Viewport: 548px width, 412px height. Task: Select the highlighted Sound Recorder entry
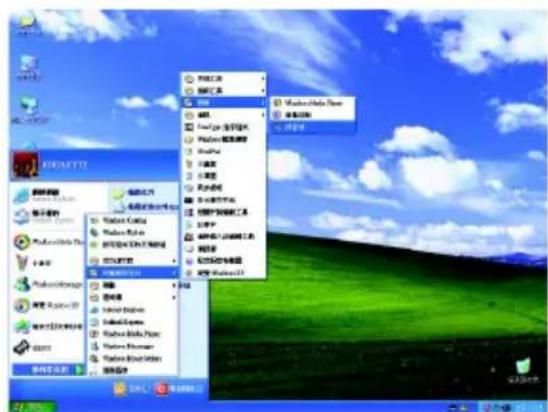(x=313, y=128)
